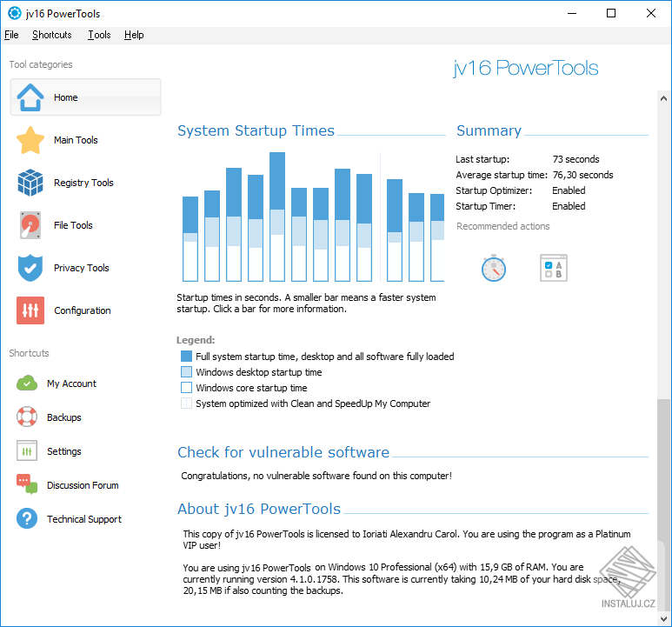Click the Startup Timer 'Enabled' value
Viewport: 672px width, 627px height.
point(569,206)
